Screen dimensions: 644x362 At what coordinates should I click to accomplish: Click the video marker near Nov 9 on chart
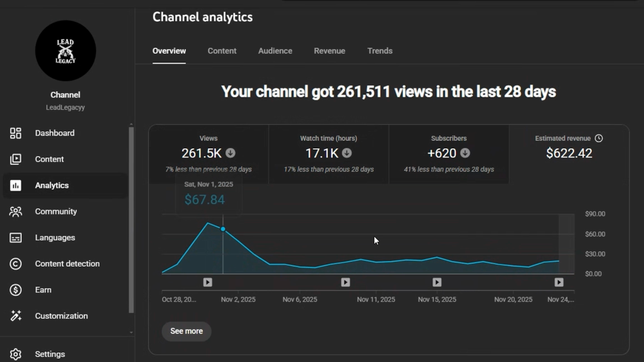(x=345, y=282)
